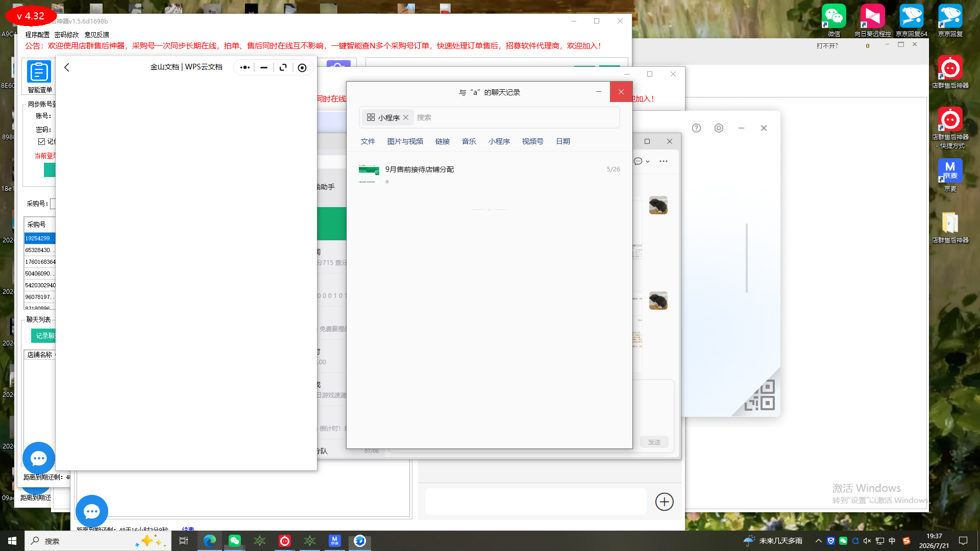Switch to Microsoft Edge on the taskbar

click(x=210, y=541)
